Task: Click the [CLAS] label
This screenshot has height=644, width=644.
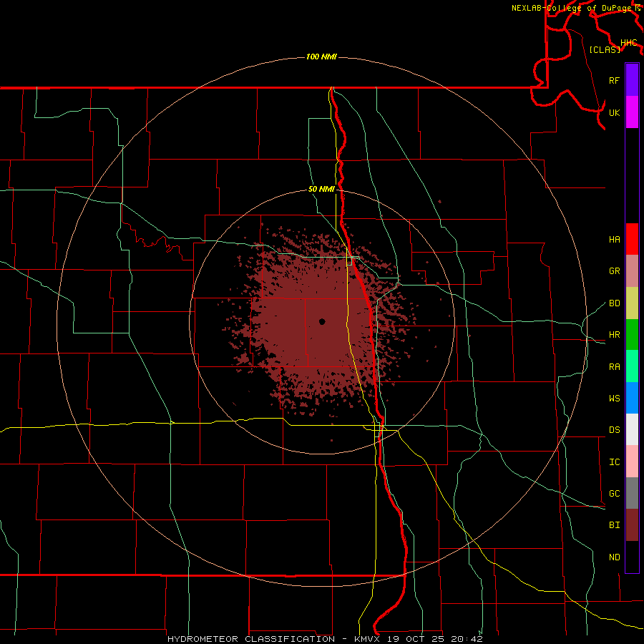Action: [x=605, y=49]
